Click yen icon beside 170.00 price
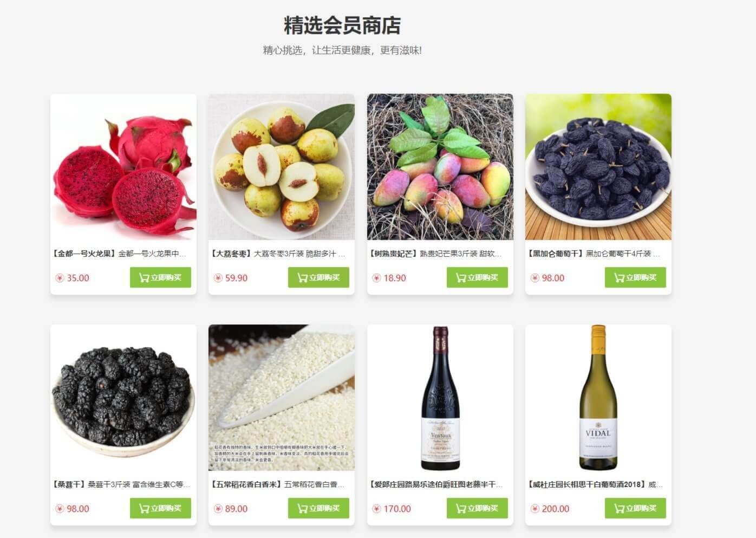Screen dimensions: 756x538 (376, 509)
